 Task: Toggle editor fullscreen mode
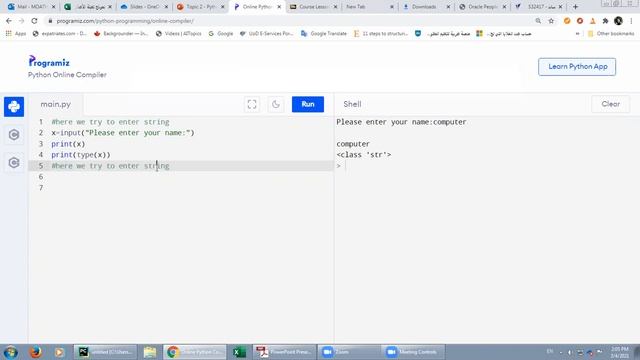[x=252, y=104]
